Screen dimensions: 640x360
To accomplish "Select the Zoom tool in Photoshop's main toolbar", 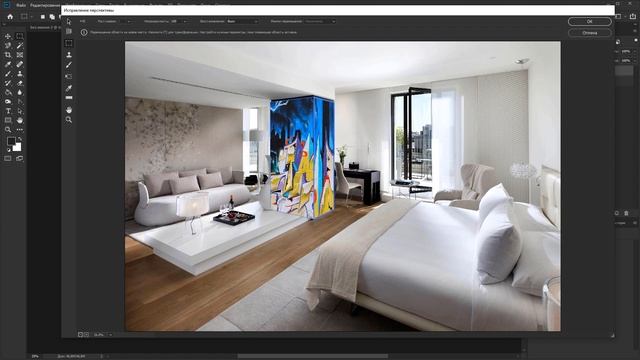I will click(8, 130).
